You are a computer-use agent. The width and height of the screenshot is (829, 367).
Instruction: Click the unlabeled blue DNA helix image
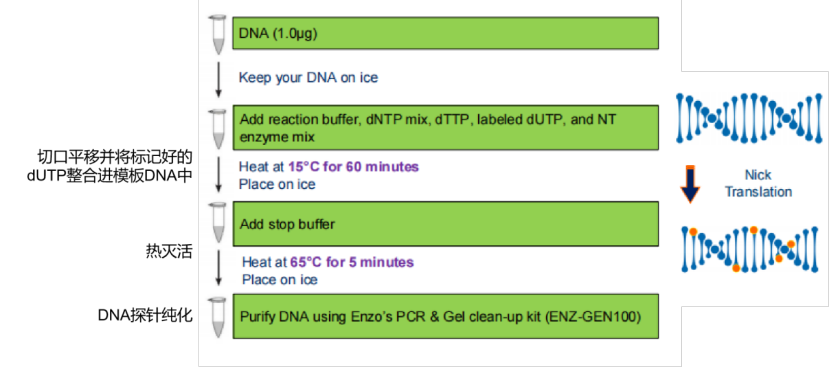[x=751, y=118]
